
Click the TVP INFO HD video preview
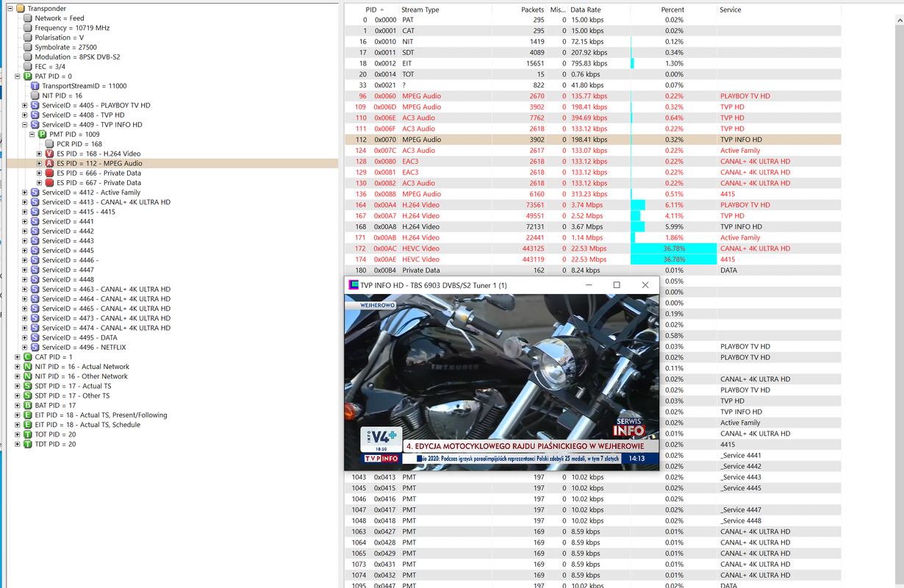[x=502, y=381]
